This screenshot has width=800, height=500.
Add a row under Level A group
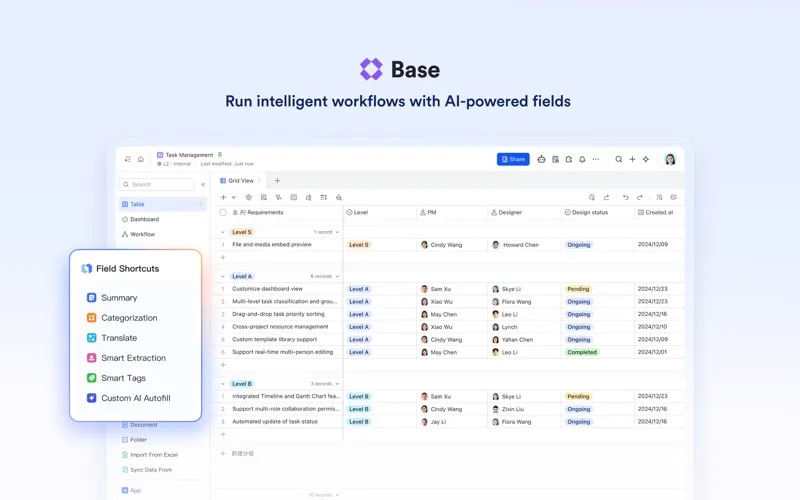coord(222,365)
